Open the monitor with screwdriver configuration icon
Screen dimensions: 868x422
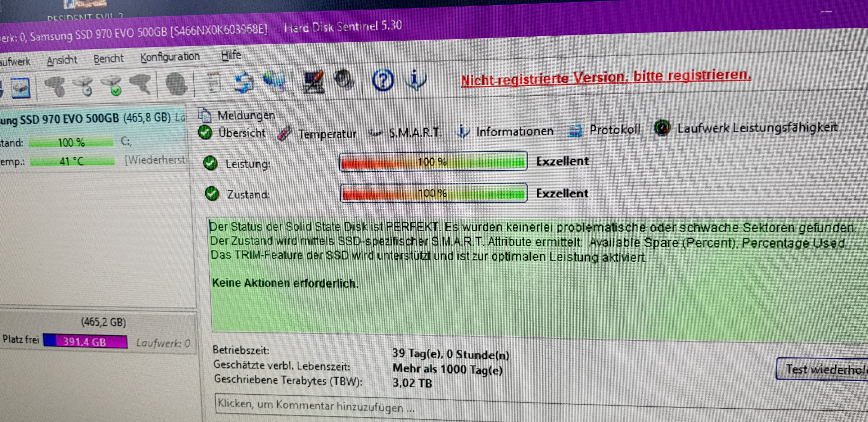pyautogui.click(x=313, y=81)
